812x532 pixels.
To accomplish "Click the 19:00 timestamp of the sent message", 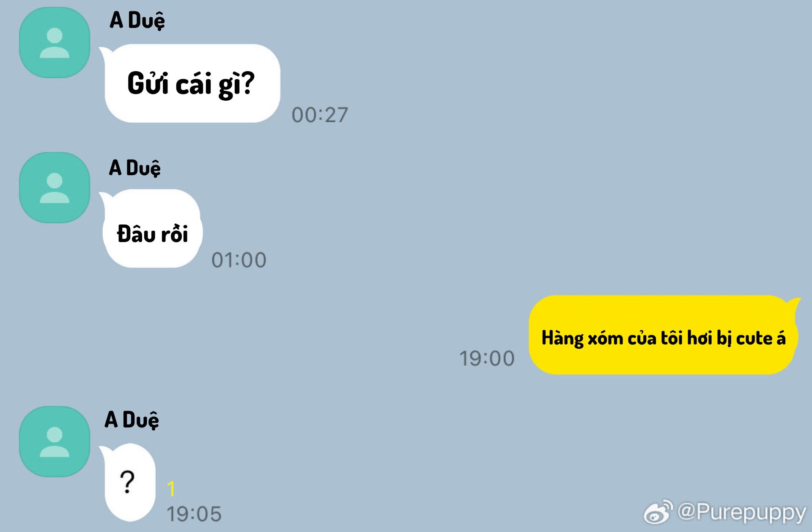I will pyautogui.click(x=487, y=358).
